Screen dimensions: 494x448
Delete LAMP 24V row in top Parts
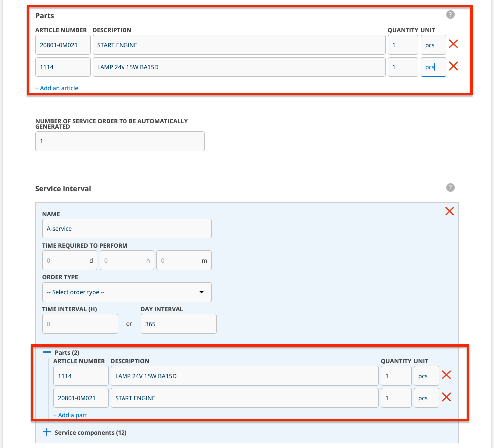click(453, 66)
